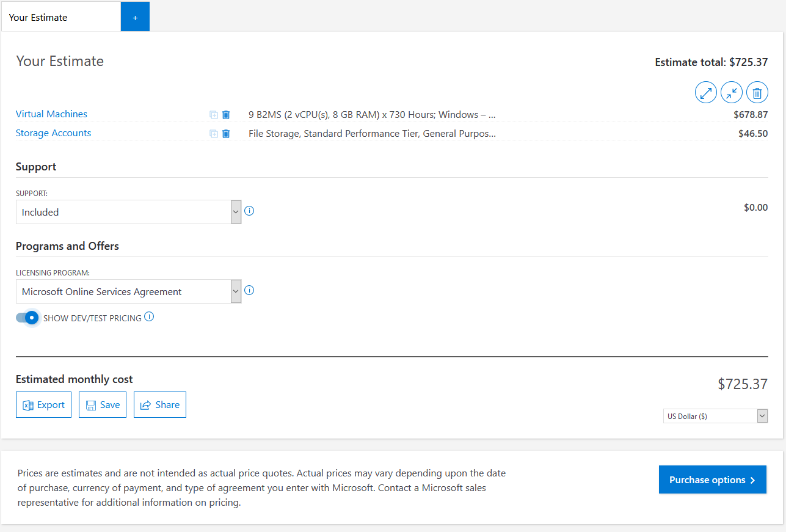Collapse all estimate items icon

[732, 93]
